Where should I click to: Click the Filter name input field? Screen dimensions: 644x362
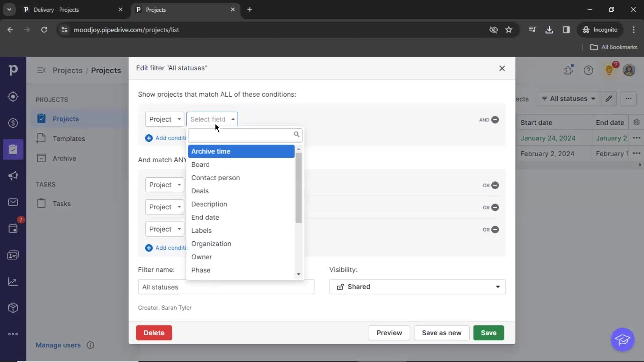click(x=226, y=287)
